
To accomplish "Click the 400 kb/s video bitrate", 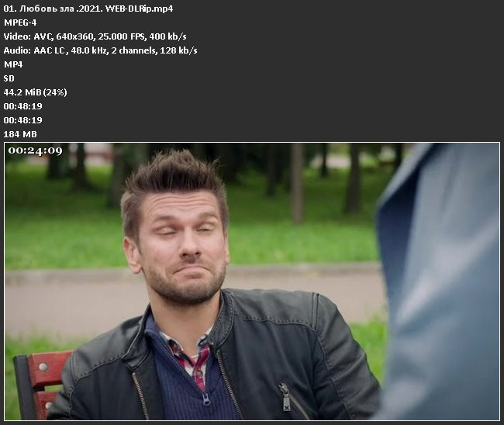I will (171, 36).
